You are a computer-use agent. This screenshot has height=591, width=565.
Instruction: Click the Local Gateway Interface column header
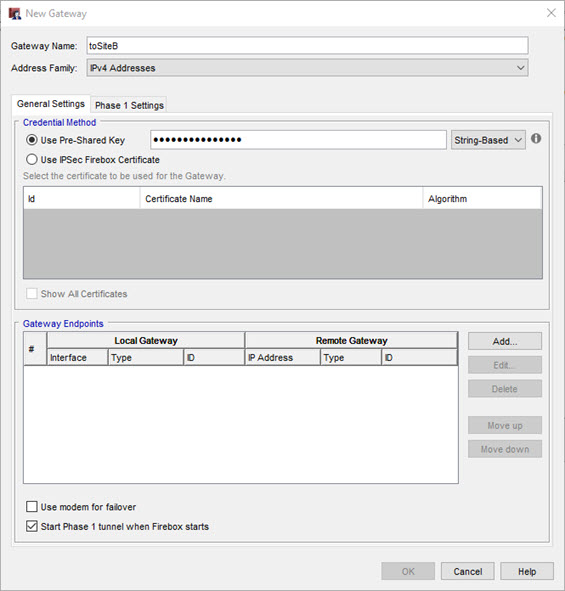(77, 358)
